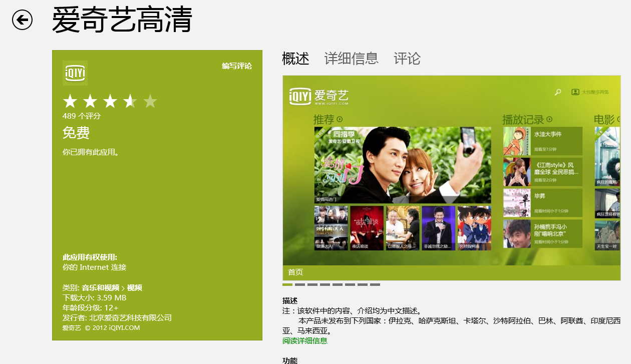Click the 电影 section heading in screenshot
The image size is (631, 364).
click(x=604, y=120)
